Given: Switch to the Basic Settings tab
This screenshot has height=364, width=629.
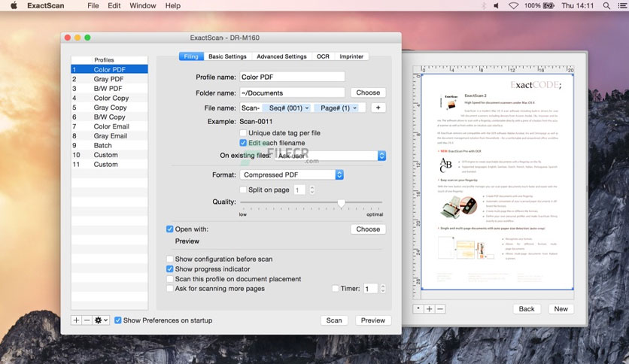Looking at the screenshot, I should (x=227, y=56).
